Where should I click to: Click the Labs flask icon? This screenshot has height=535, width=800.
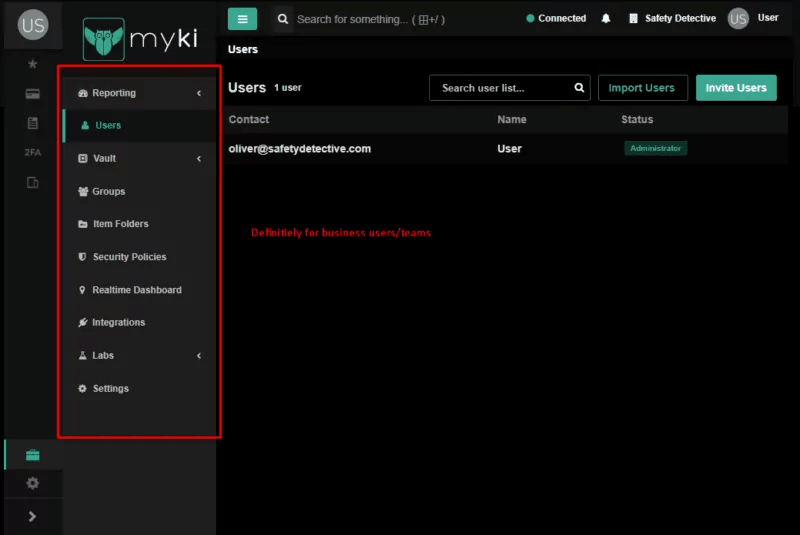[82, 355]
